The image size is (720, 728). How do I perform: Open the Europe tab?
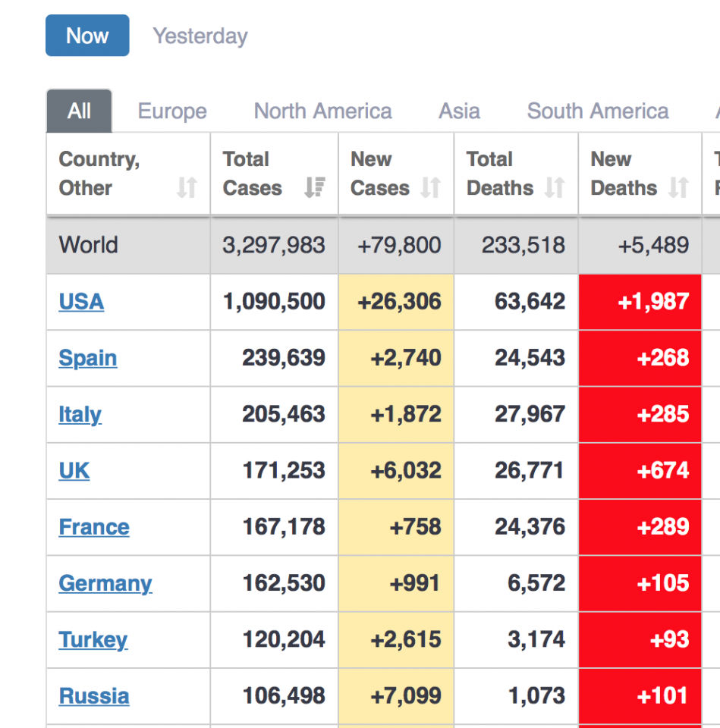click(x=172, y=111)
